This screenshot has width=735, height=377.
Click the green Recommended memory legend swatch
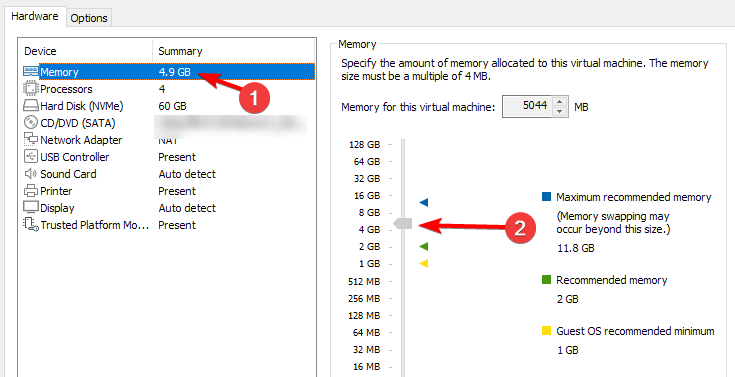click(546, 280)
